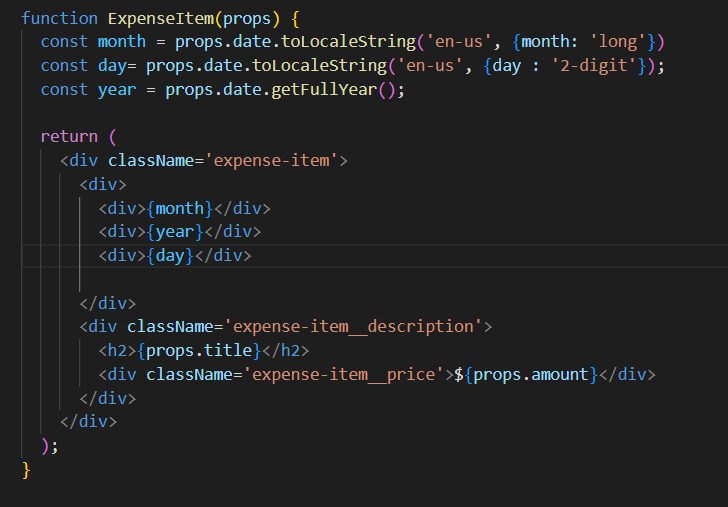Click {day} inside the JSX div
Viewport: 728px width, 507px height.
point(170,255)
